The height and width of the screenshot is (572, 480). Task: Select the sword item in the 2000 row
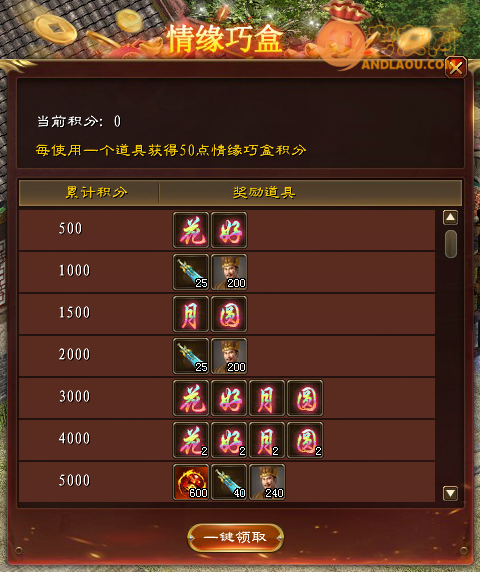point(191,356)
